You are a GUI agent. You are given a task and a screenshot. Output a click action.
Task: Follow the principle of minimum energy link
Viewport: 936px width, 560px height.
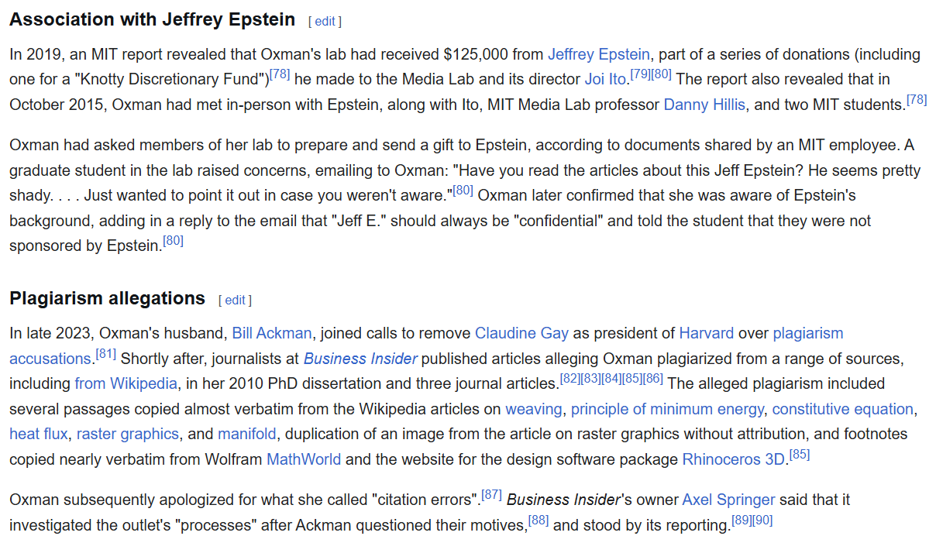point(667,409)
